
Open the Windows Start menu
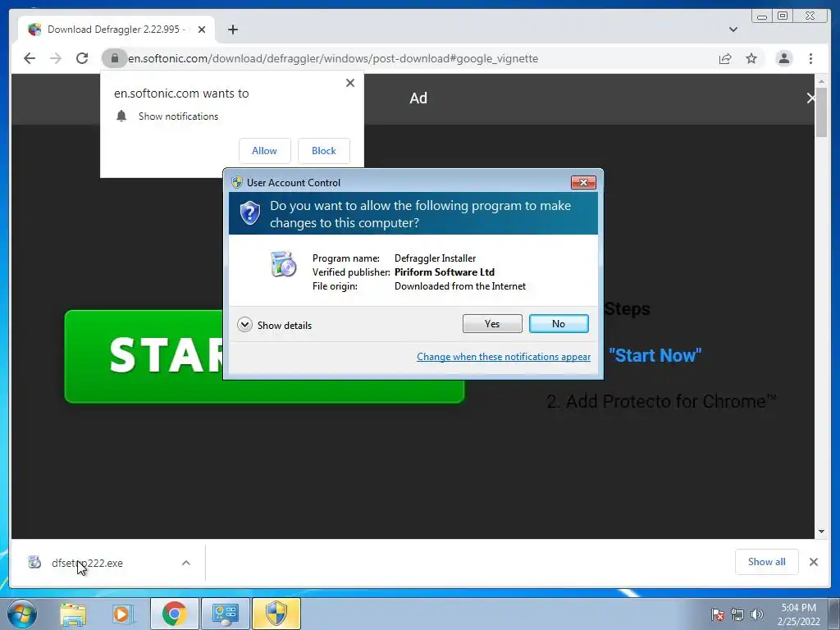22,614
